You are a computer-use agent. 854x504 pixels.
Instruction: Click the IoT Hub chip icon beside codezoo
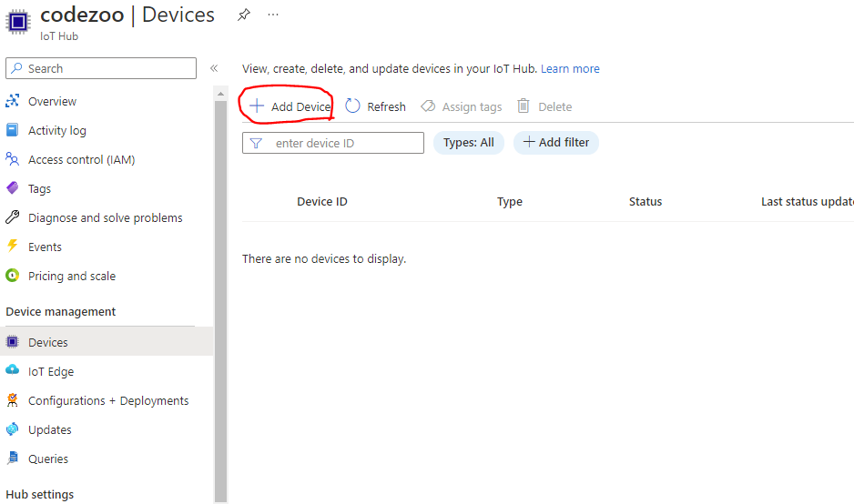click(x=18, y=22)
